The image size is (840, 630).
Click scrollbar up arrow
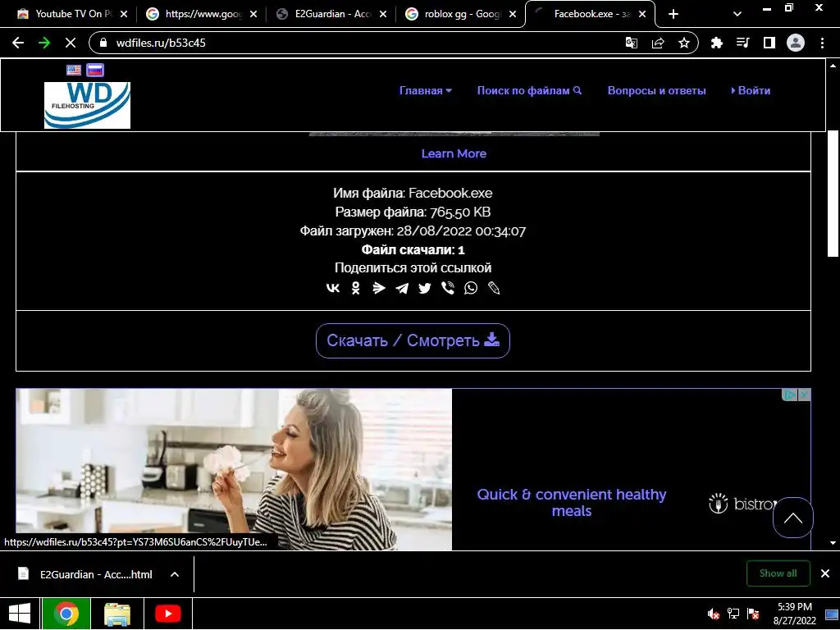click(833, 66)
